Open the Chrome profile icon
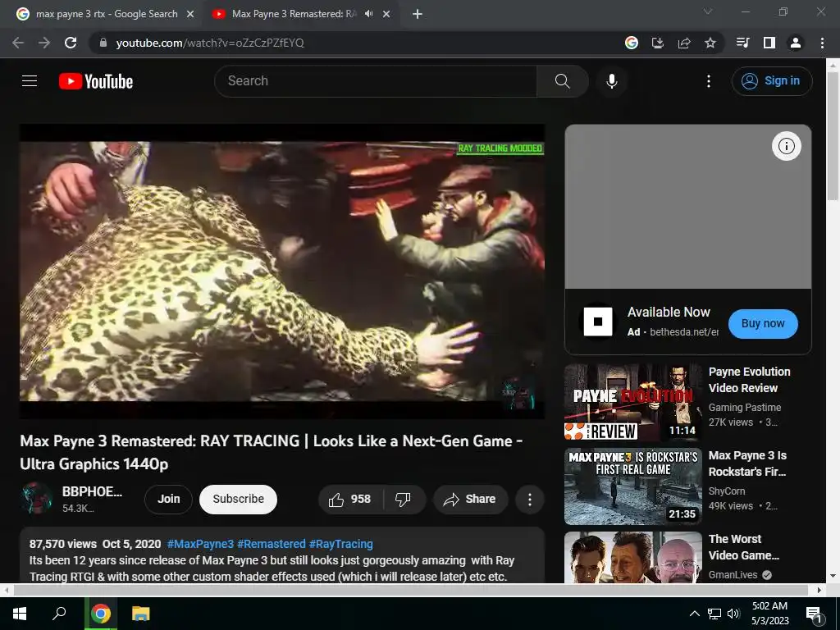 click(796, 43)
